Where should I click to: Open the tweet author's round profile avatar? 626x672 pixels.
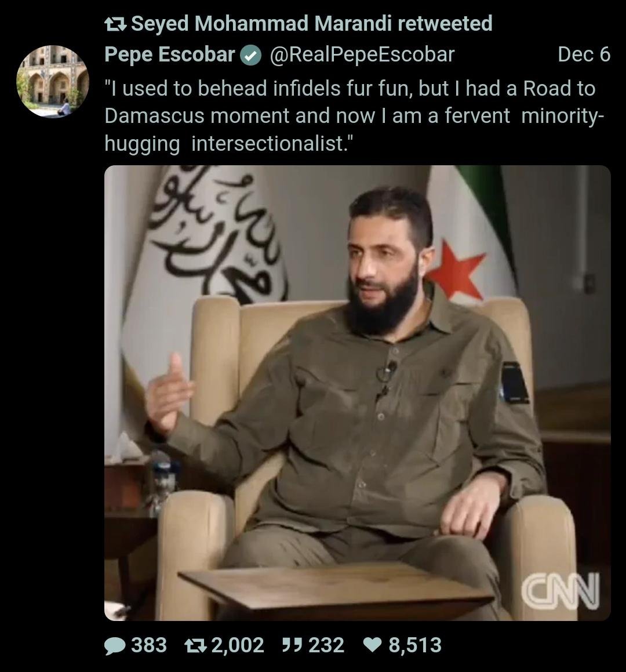point(53,81)
